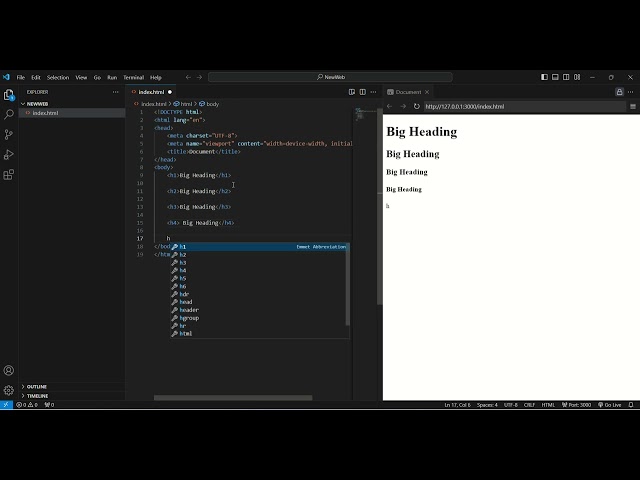Change CRLF line ending setting
This screenshot has height=480, width=640.
[x=529, y=405]
